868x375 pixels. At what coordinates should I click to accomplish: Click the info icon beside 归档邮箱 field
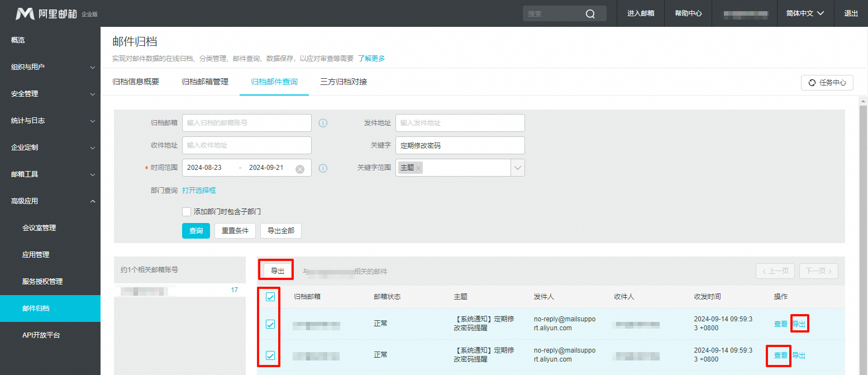coord(323,123)
